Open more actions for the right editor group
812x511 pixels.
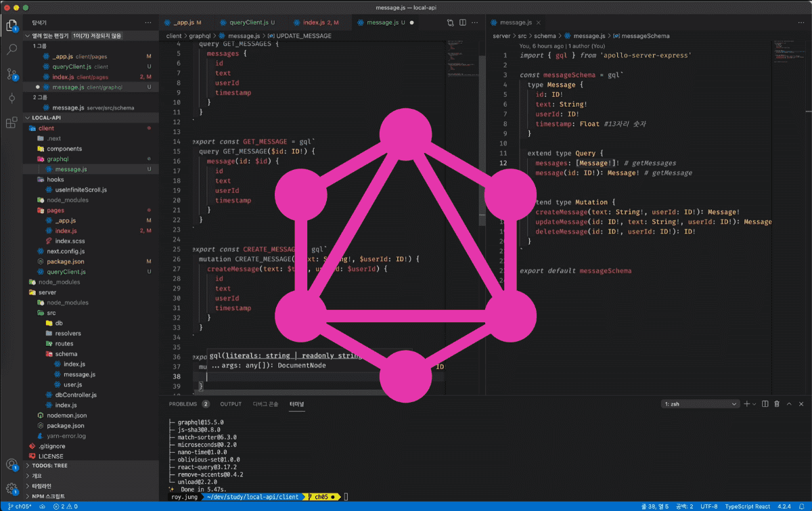click(802, 22)
